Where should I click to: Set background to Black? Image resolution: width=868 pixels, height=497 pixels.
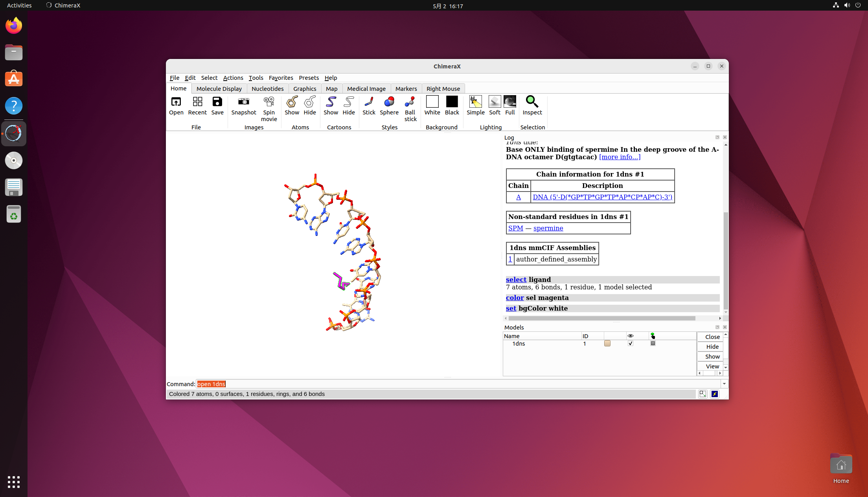point(452,102)
